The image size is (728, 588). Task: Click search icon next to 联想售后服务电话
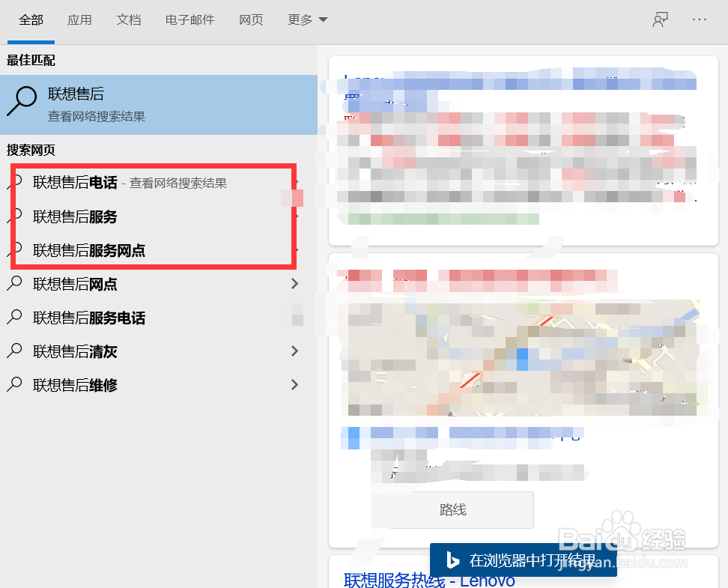[14, 317]
